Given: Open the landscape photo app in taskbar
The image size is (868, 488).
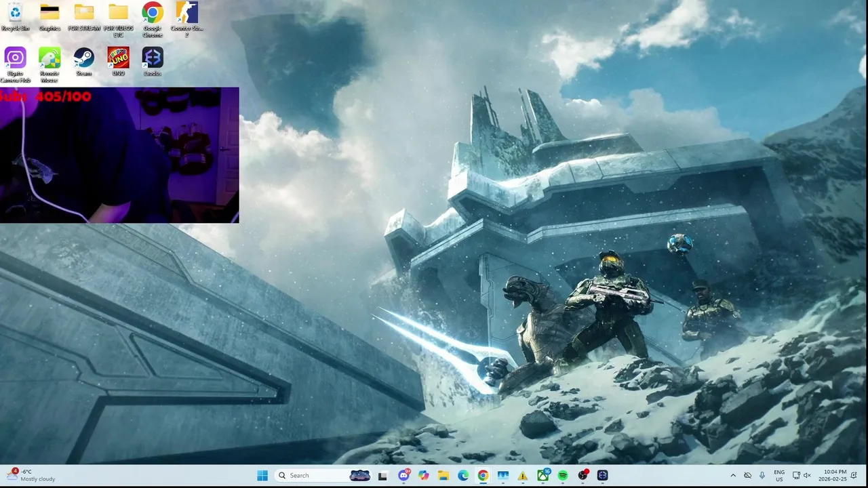Looking at the screenshot, I should (x=502, y=475).
